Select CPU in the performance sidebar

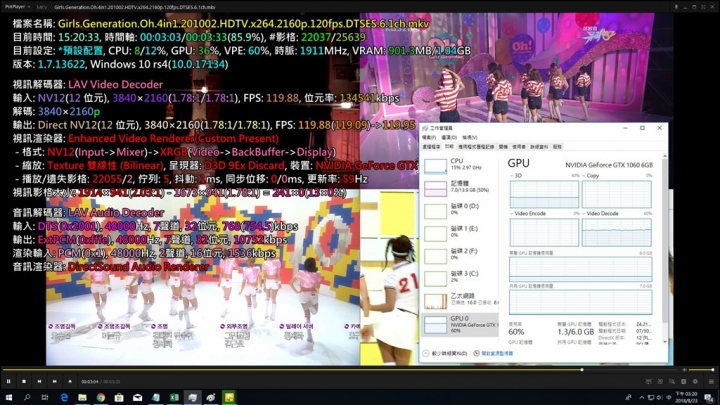(x=459, y=165)
